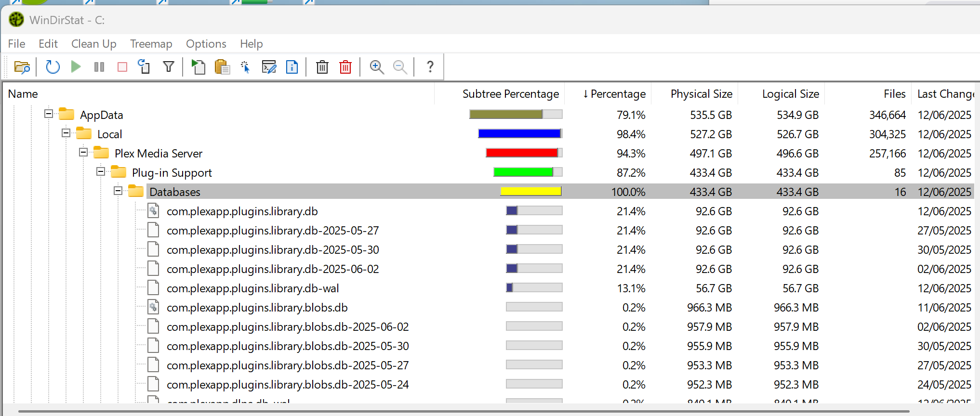Image resolution: width=980 pixels, height=416 pixels.
Task: Click the Databases folder icon
Action: [x=136, y=192]
